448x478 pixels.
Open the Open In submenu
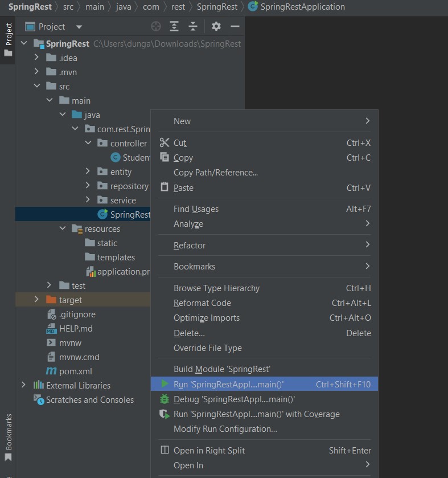point(264,465)
